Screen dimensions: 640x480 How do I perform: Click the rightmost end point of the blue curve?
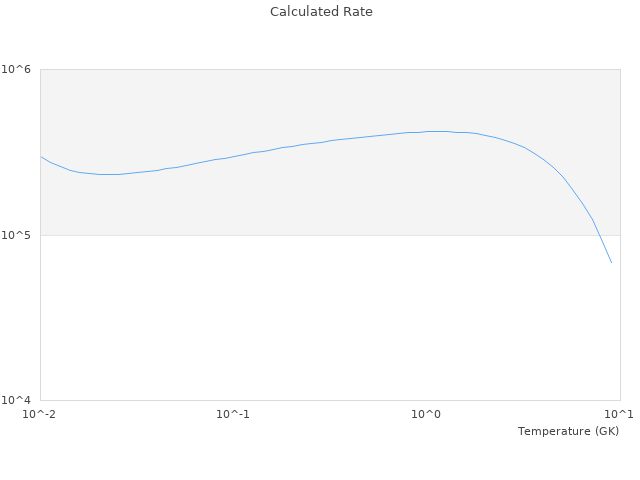611,263
